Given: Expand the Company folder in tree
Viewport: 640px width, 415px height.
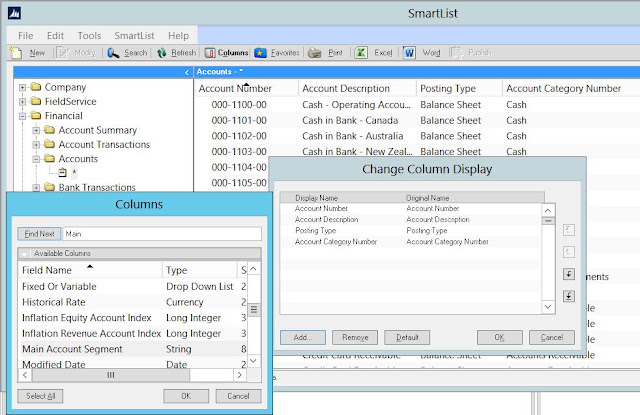Looking at the screenshot, I should [x=22, y=87].
